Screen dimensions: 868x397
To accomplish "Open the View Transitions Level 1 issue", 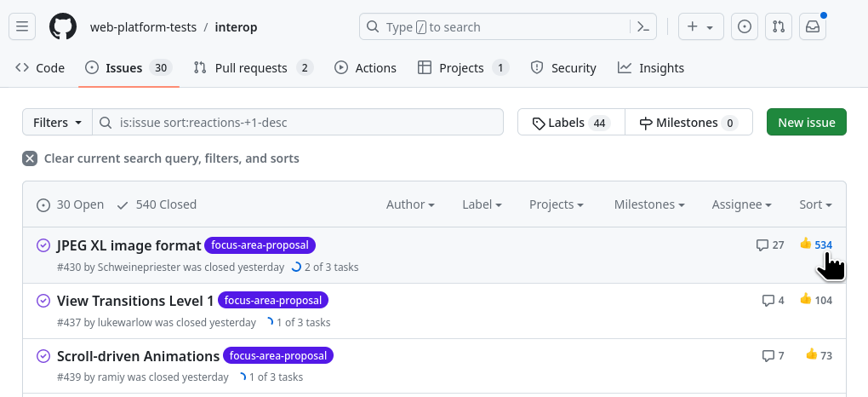I will point(135,301).
